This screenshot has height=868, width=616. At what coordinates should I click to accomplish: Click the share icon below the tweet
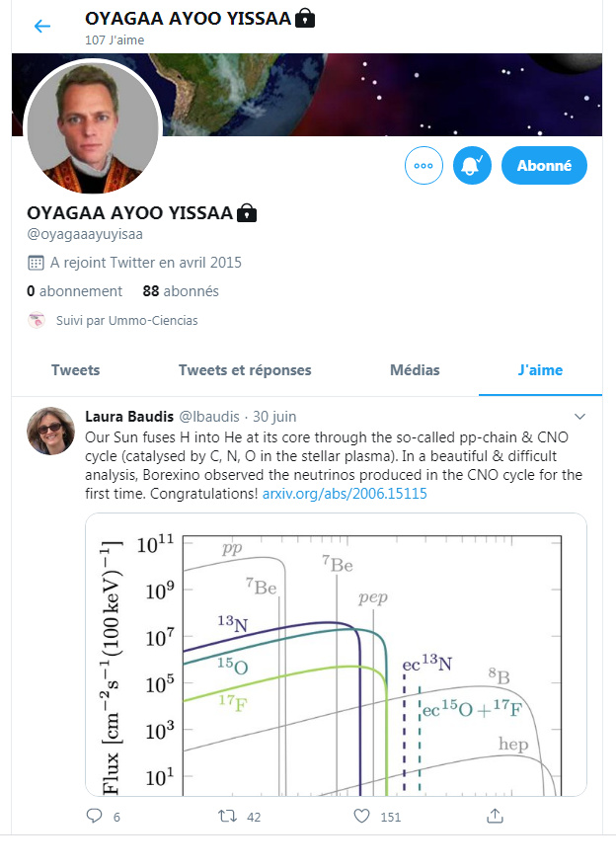[495, 816]
